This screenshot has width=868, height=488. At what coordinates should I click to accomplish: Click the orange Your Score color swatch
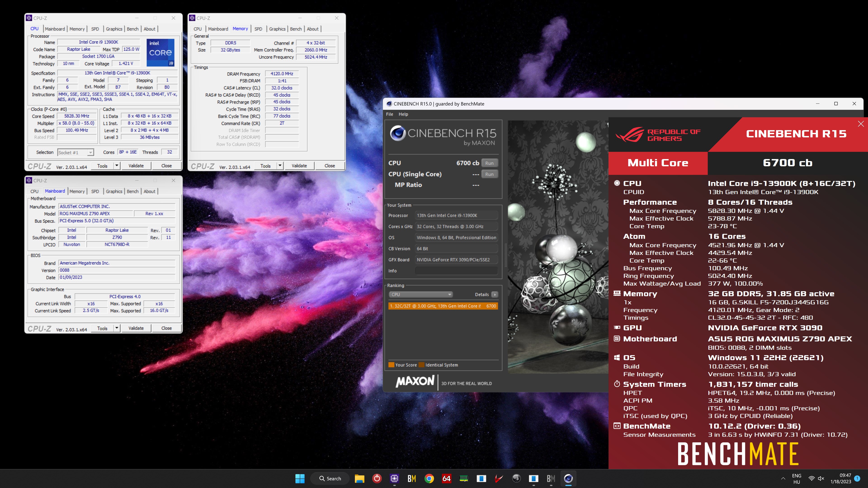pos(391,365)
